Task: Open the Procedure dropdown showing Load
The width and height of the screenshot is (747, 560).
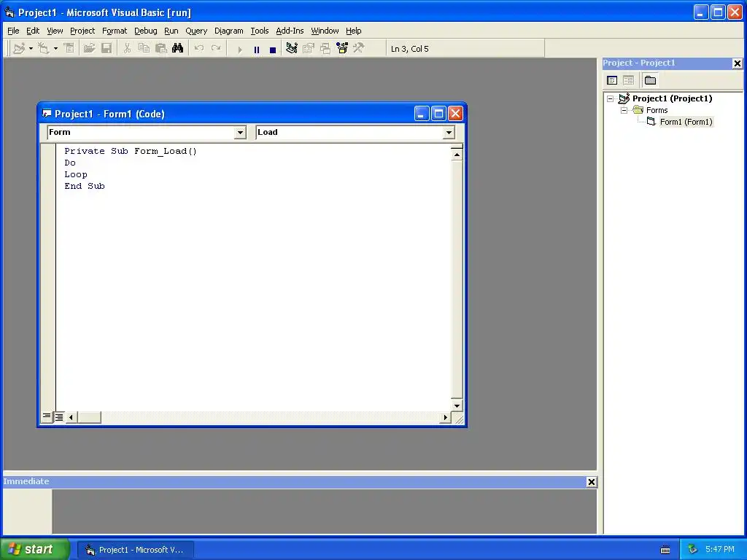Action: 449,133
